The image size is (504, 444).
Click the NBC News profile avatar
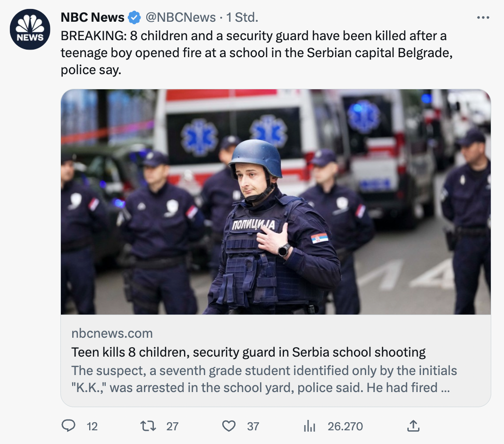click(30, 29)
